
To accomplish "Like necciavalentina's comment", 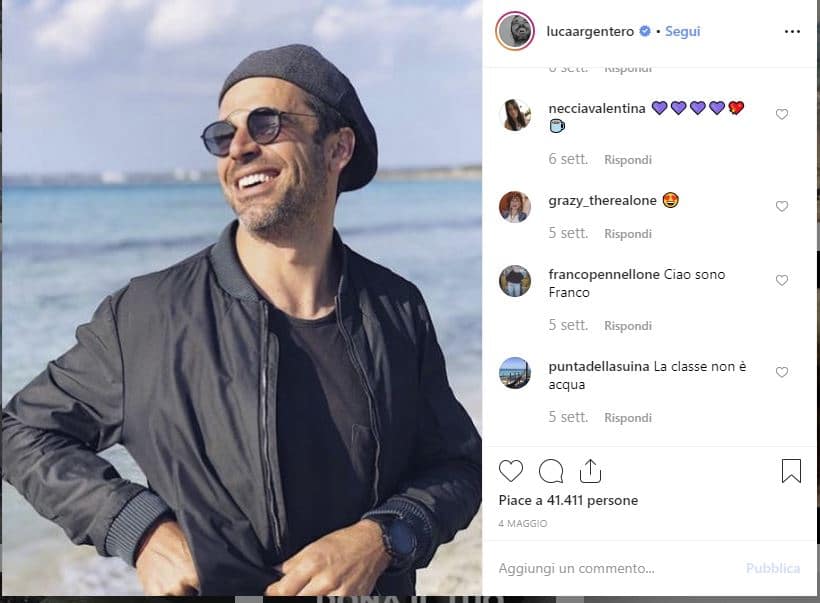I will (x=782, y=114).
